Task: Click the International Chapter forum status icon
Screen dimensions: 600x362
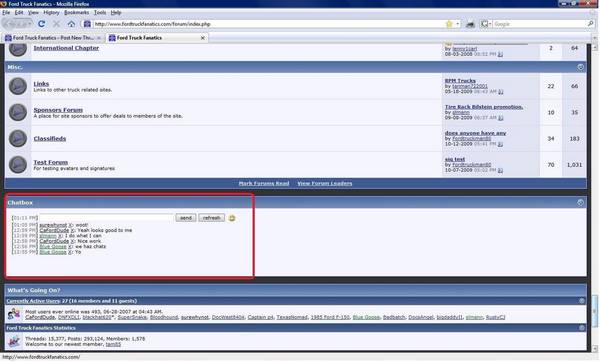Action: tap(18, 49)
